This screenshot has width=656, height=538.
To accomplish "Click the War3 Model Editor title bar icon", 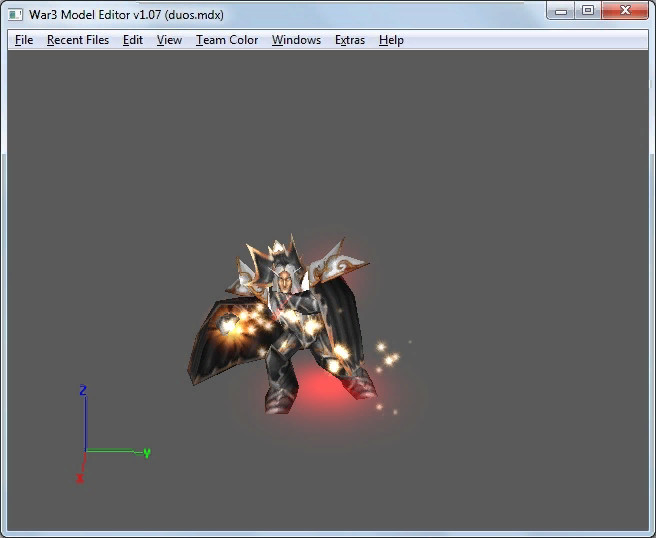I will 15,15.
